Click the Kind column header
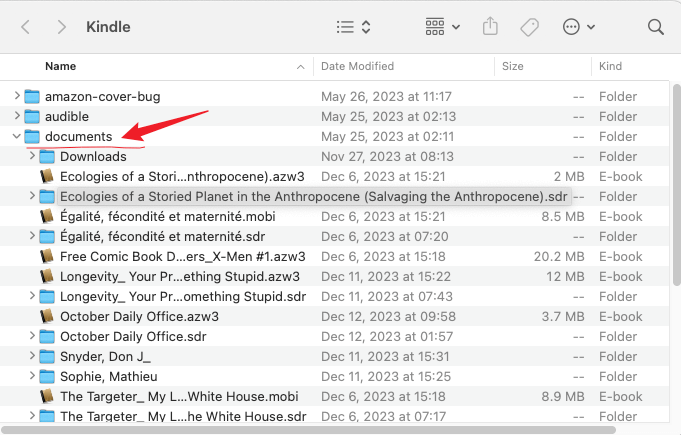Screen dimensions: 681x435 click(x=610, y=66)
